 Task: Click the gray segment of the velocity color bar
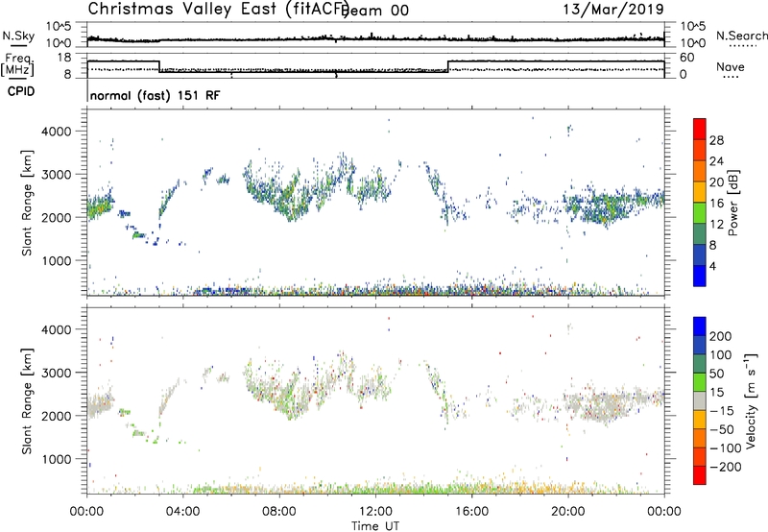point(700,401)
